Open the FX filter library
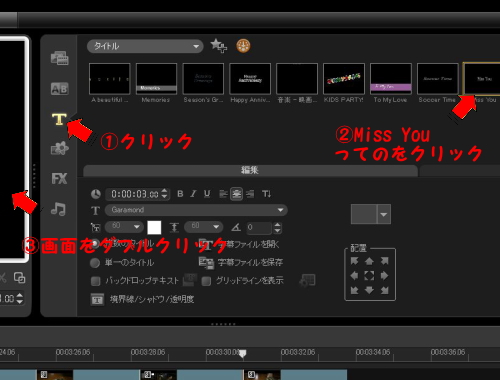This screenshot has width=500, height=380. [60, 179]
